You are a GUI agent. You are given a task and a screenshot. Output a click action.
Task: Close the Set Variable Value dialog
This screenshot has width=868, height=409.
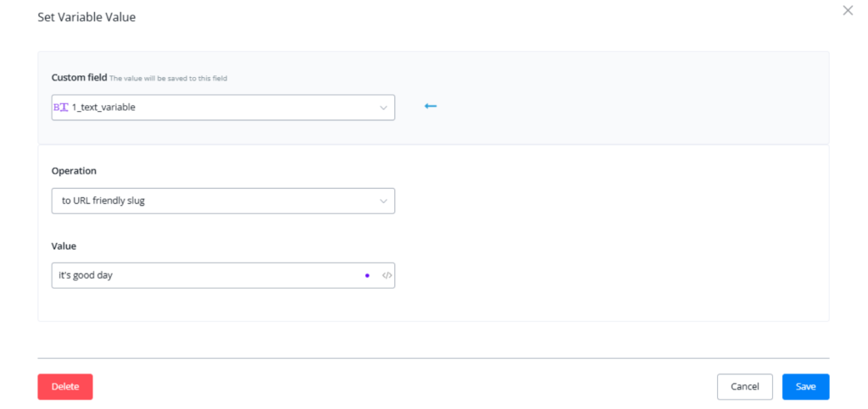tap(848, 11)
